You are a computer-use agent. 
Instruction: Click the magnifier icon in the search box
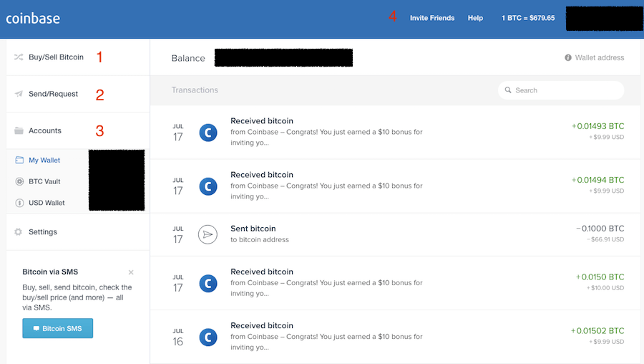(508, 90)
